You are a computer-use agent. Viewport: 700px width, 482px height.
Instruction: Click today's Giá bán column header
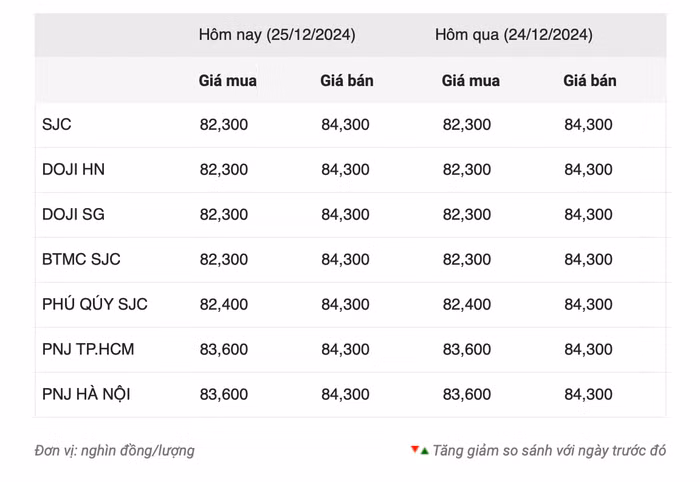click(346, 81)
